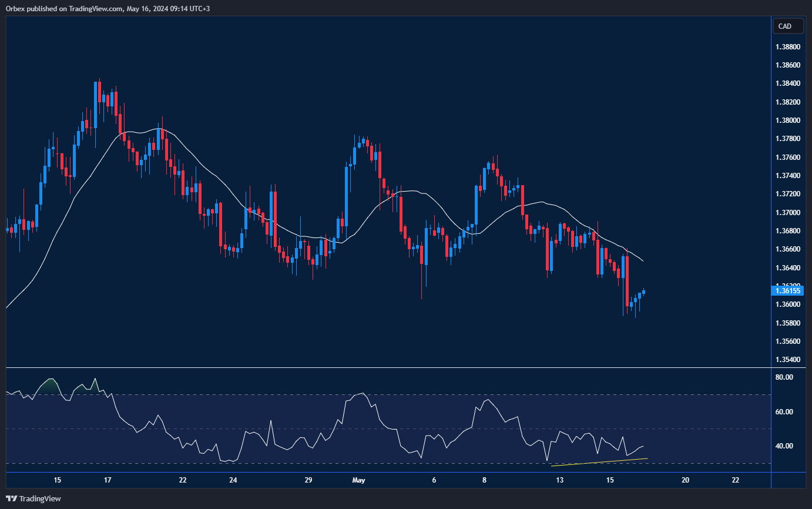Click the 1.37000 price axis label
Image resolution: width=812 pixels, height=509 pixels.
click(787, 213)
